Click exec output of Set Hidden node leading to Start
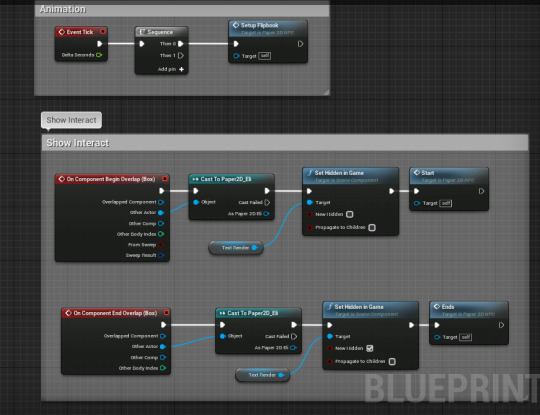The height and width of the screenshot is (415, 540). pyautogui.click(x=392, y=191)
